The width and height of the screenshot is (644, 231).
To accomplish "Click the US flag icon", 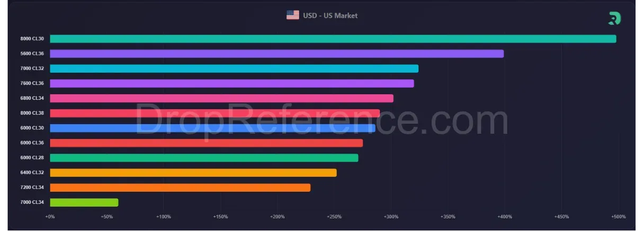I will pos(293,15).
